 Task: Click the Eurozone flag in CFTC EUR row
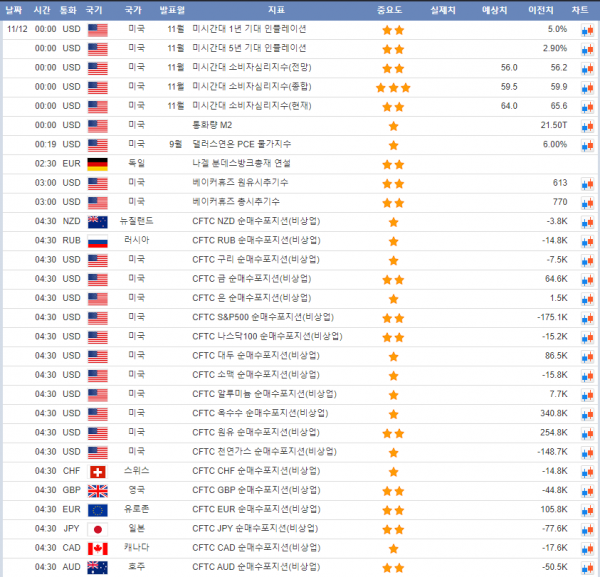click(x=98, y=510)
